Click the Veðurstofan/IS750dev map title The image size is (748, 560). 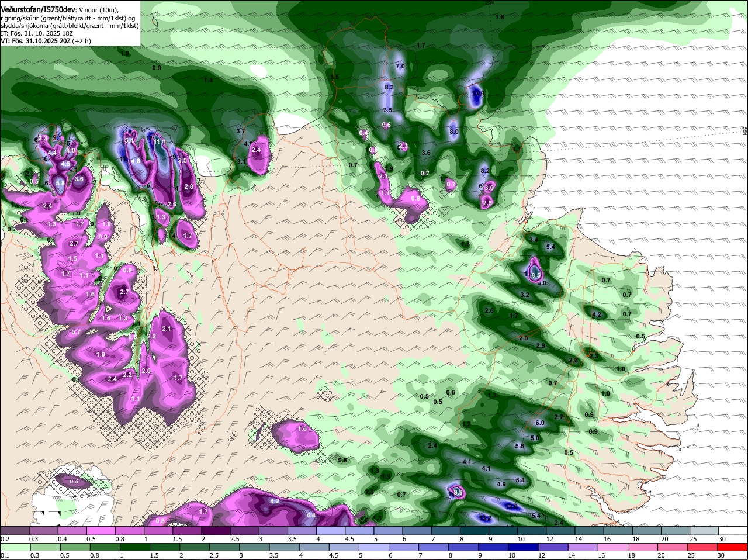(x=38, y=9)
